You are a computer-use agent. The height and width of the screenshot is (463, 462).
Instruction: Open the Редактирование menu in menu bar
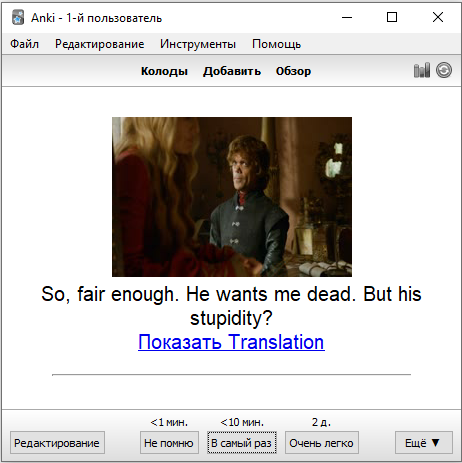click(100, 44)
